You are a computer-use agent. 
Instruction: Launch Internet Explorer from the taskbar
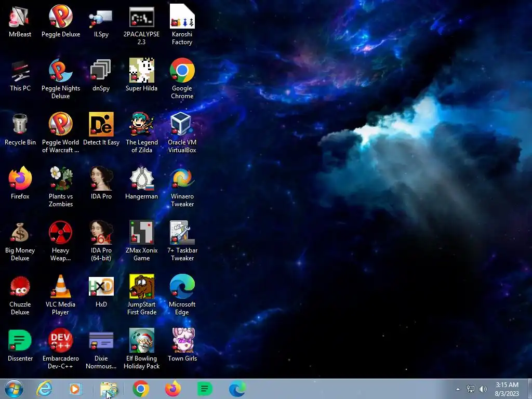coord(45,389)
